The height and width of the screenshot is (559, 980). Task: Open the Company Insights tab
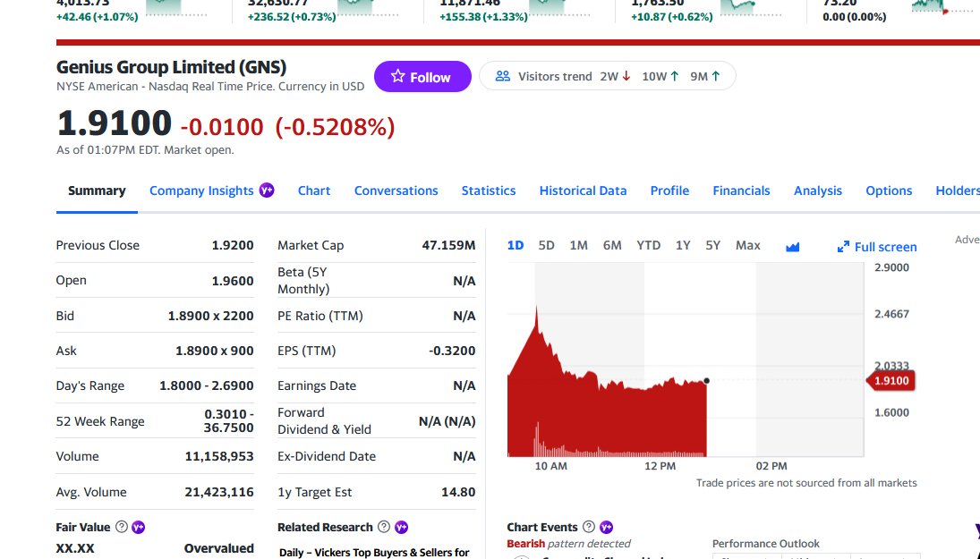pos(201,191)
